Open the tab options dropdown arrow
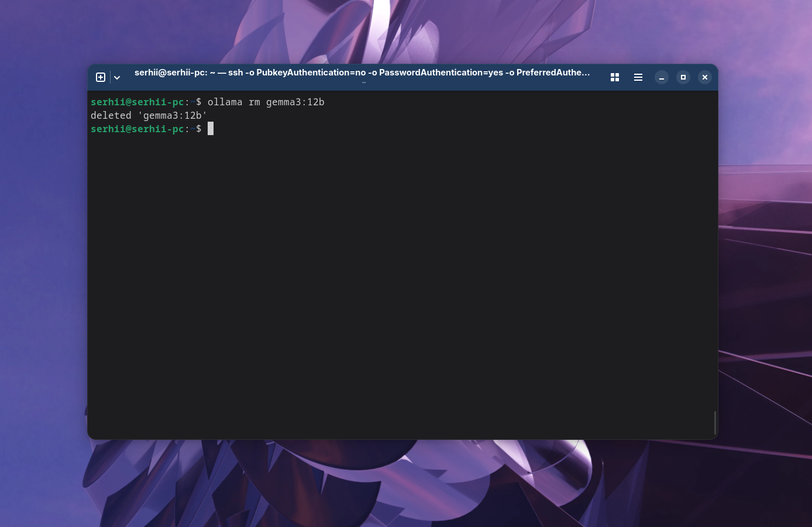812x527 pixels. (116, 77)
